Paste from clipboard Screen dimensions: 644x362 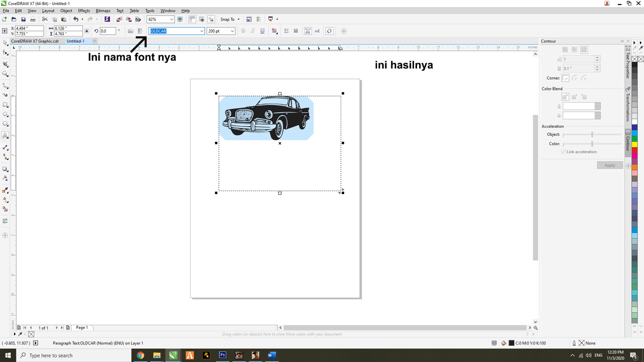[x=63, y=19]
